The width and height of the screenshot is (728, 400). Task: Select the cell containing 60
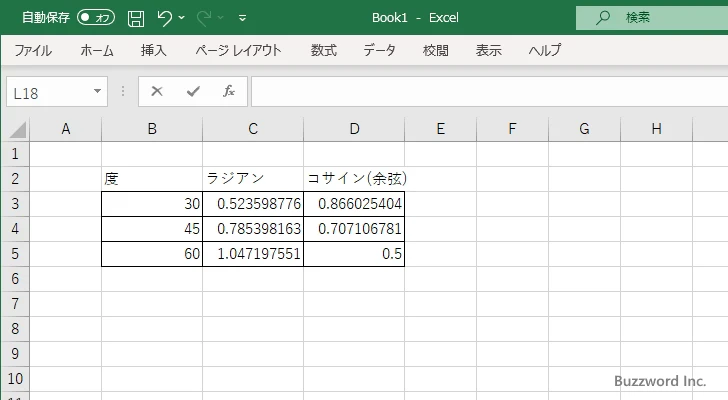pyautogui.click(x=152, y=254)
